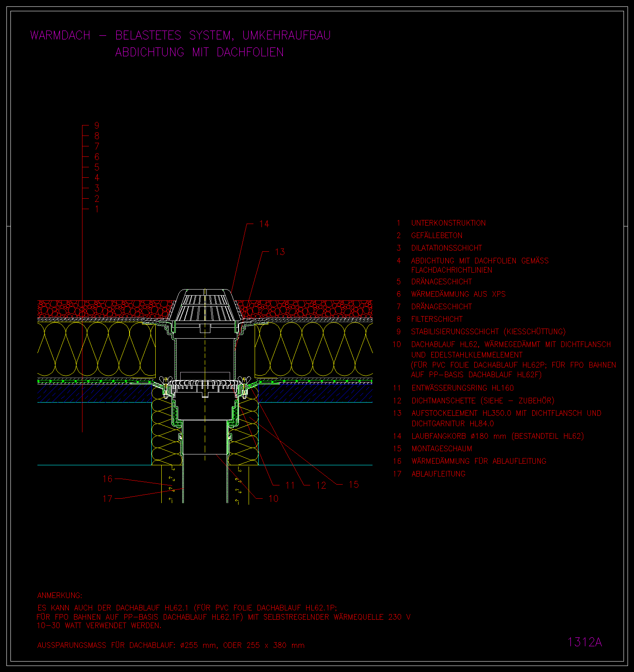Select legend entry 'UNTERKONSTRUKTION'
Viewport: 634px width, 672px height.
click(448, 223)
